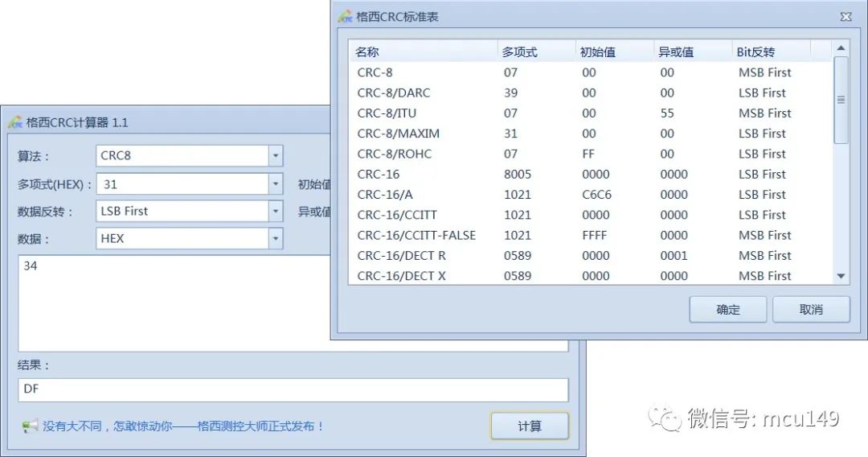Screen dimensions: 868x457
Task: Click the 名称 column header
Action: [424, 51]
